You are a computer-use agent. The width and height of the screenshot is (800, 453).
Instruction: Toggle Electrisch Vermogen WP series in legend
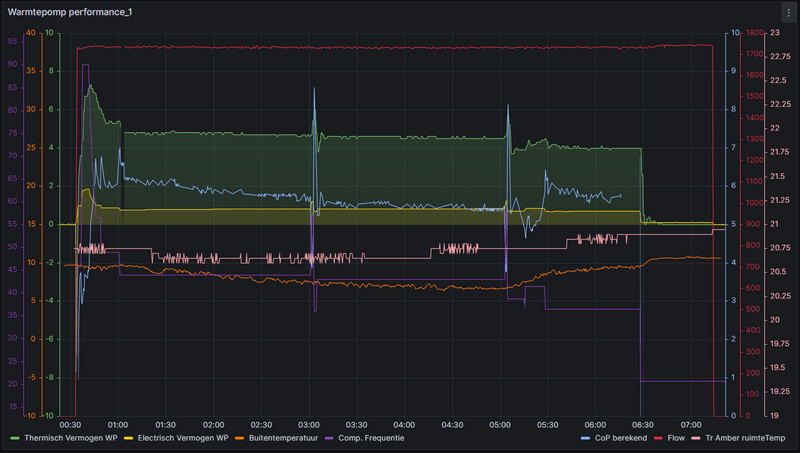click(x=181, y=438)
